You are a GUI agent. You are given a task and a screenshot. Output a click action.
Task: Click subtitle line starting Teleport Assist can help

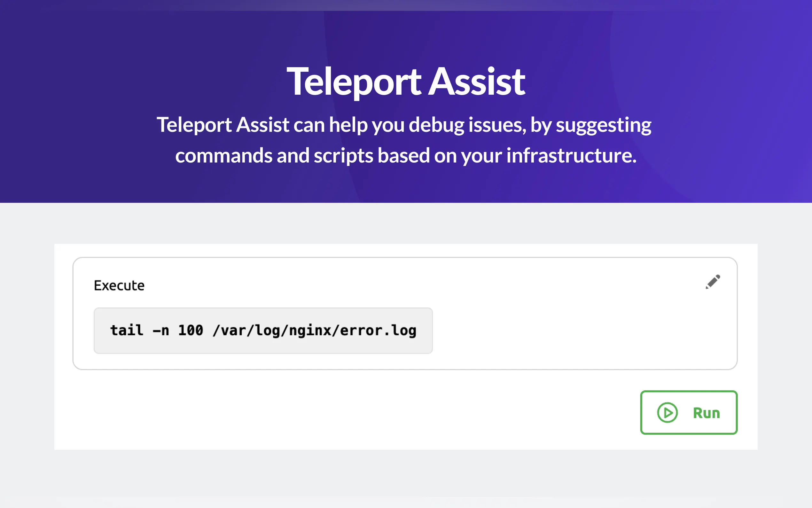pyautogui.click(x=404, y=125)
